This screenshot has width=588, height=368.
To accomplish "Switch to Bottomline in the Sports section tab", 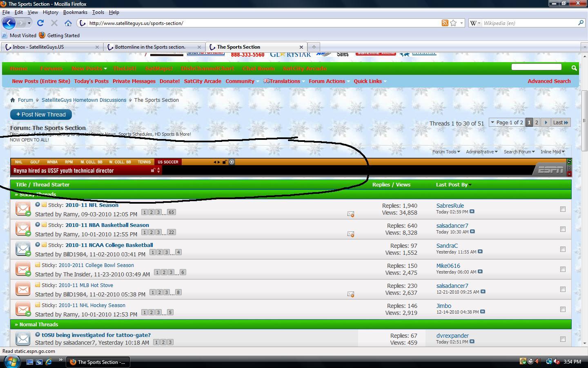I will click(x=154, y=47).
